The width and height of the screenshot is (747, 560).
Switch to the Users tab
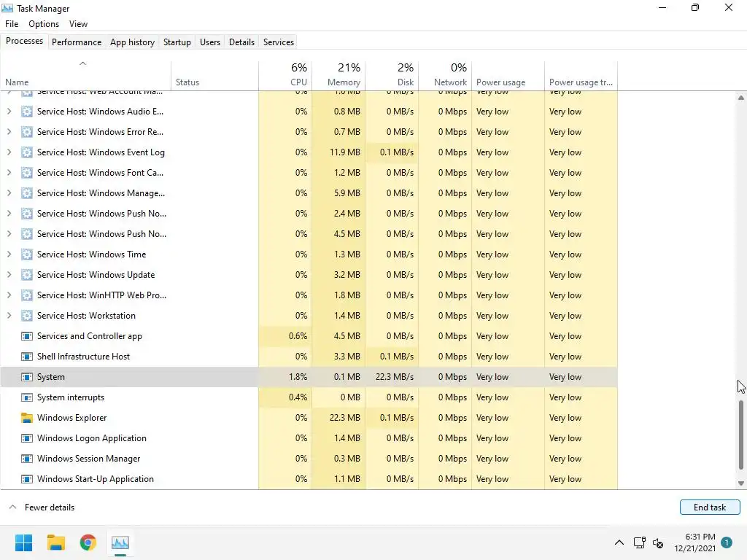[x=209, y=42]
